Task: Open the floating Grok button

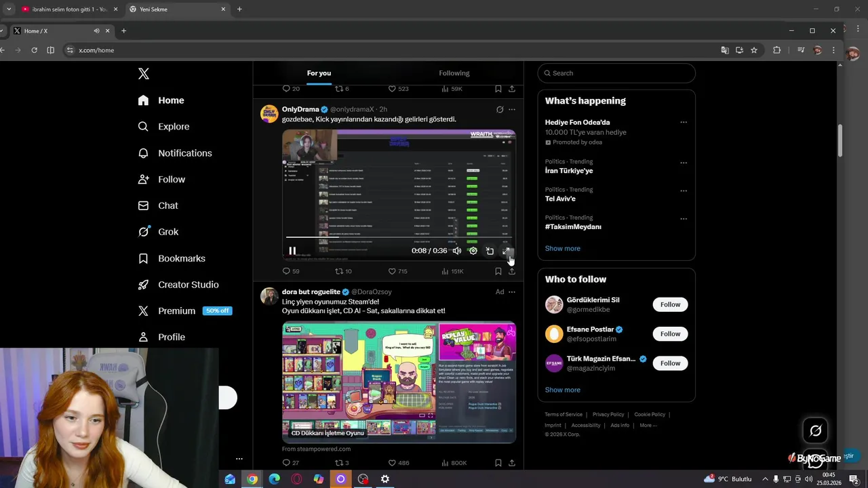Action: [816, 430]
